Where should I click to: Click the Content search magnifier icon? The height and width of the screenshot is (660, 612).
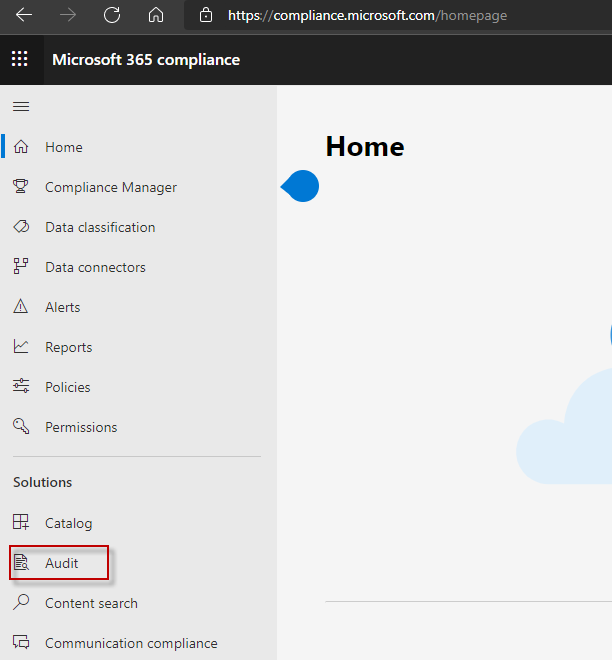coord(21,602)
